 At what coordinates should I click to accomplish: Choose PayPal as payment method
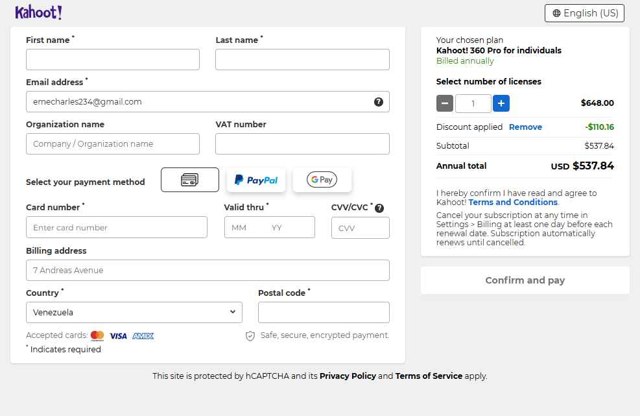(x=256, y=180)
